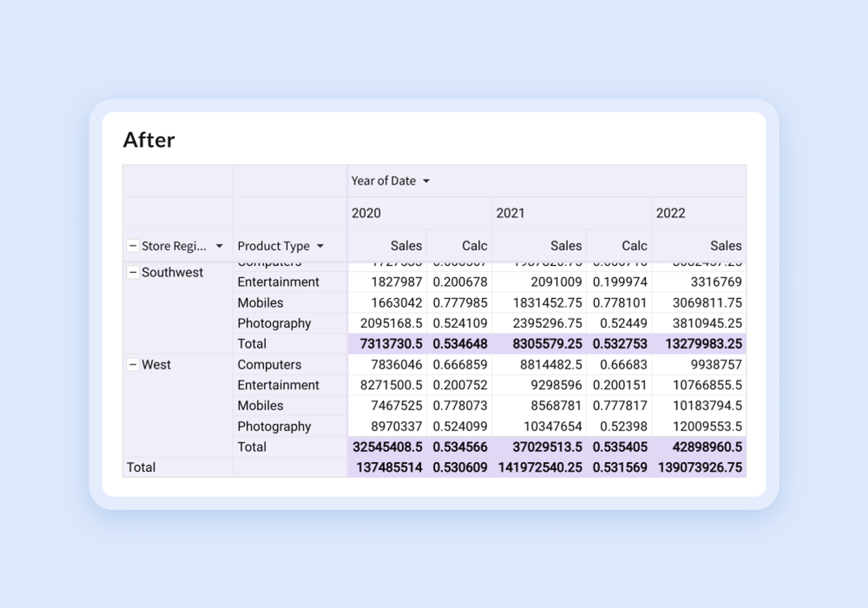Click cell value 10766855.5
Viewport: 868px width, 608px height.
[707, 385]
